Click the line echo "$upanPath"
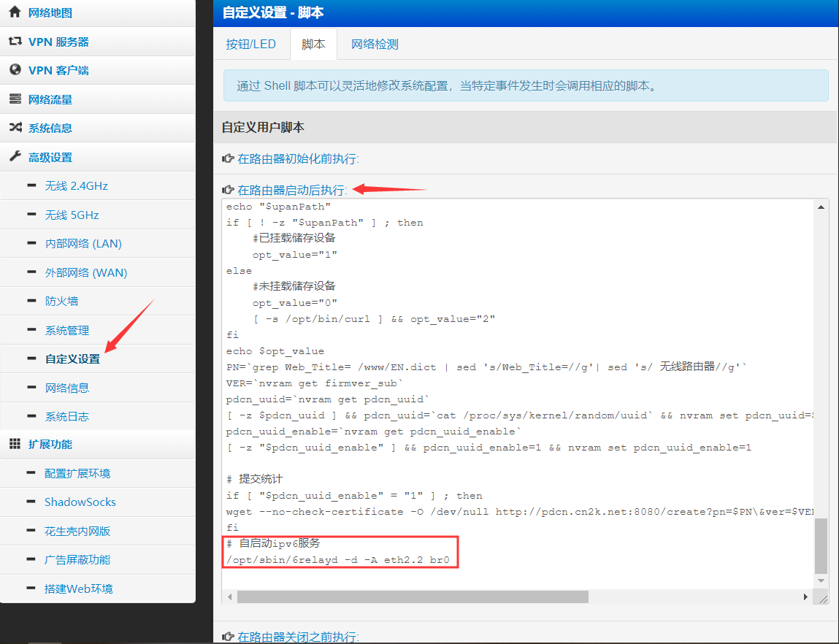The image size is (839, 644). click(x=278, y=207)
